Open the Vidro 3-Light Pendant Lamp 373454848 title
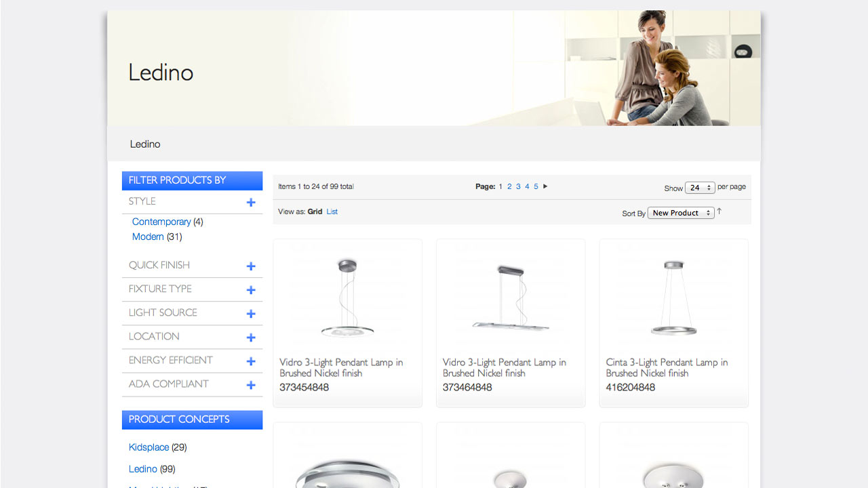Viewport: 868px width, 488px height. 341,367
